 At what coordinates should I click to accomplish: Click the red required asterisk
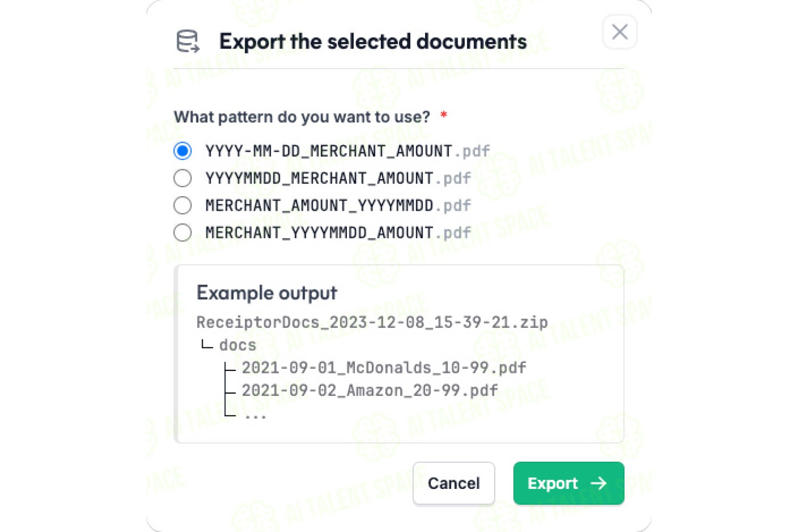coord(444,114)
